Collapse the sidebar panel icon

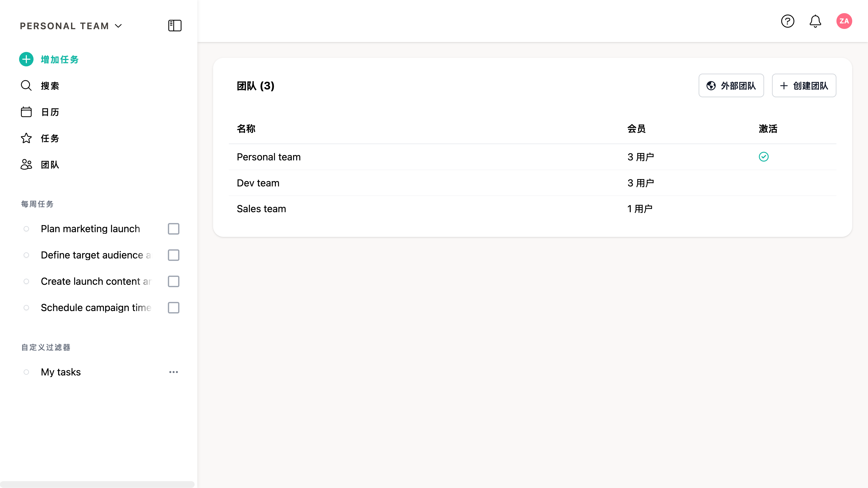[x=175, y=26]
